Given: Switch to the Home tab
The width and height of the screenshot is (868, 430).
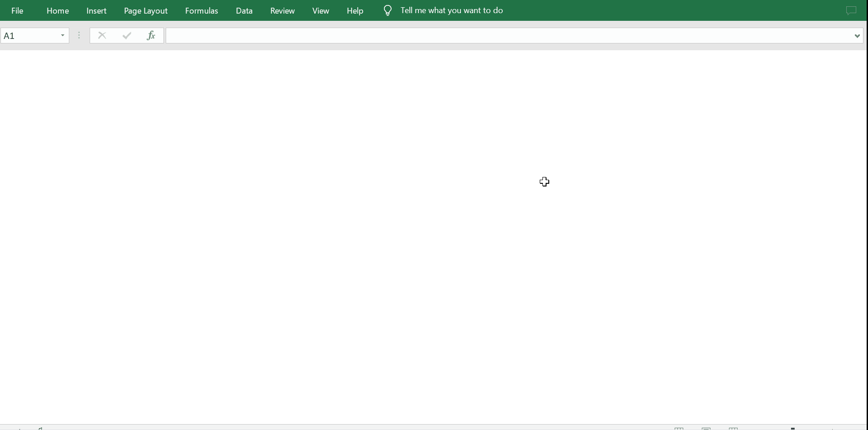Looking at the screenshot, I should pyautogui.click(x=58, y=10).
